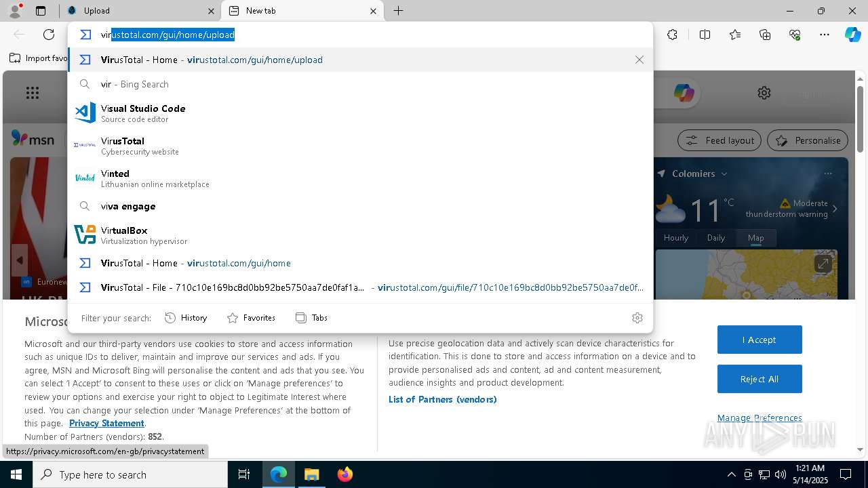This screenshot has width=868, height=488.
Task: Open the suggestion settings gear icon
Action: tap(637, 318)
